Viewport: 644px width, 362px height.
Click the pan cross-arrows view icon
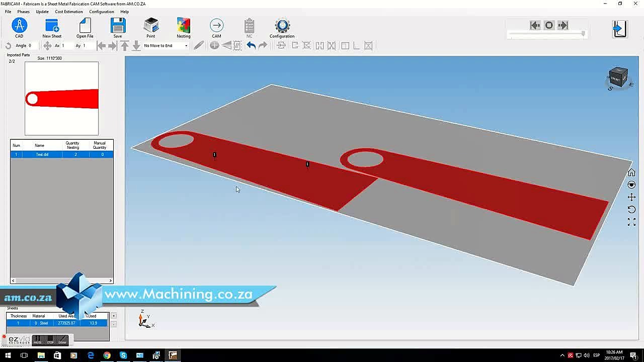[x=631, y=197]
